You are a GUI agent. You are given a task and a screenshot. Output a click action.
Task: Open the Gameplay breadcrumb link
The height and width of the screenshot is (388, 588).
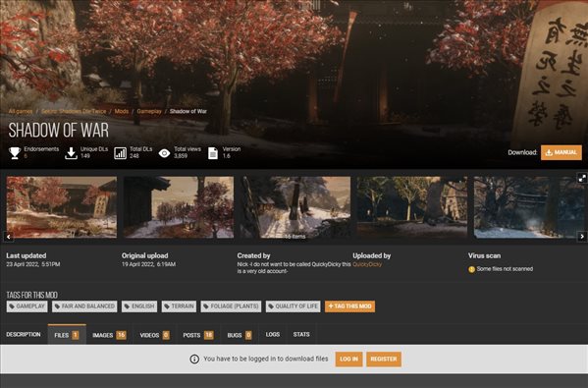click(x=149, y=111)
